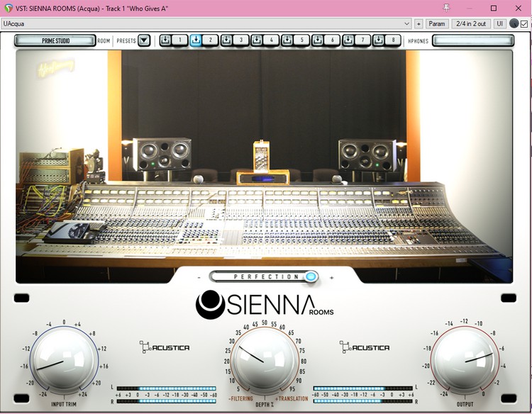Save to preset slot 3 icon
The height and width of the screenshot is (414, 532).
[226, 40]
